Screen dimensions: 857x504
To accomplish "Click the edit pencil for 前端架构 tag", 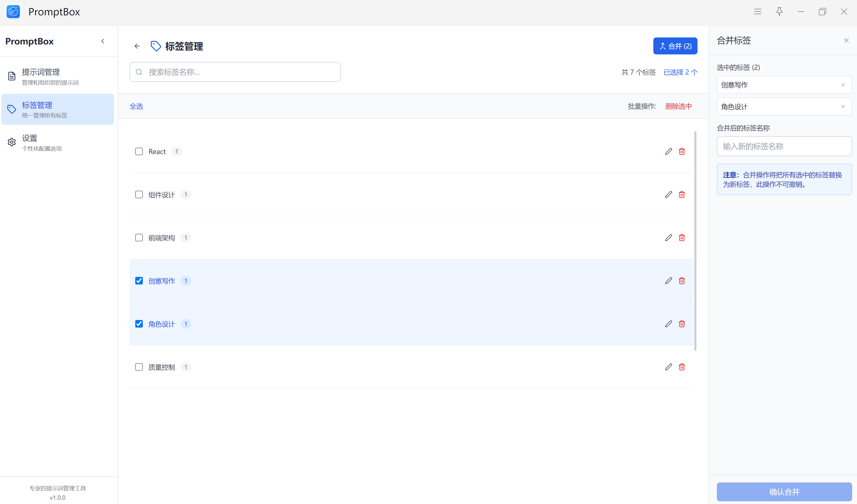I will 669,238.
